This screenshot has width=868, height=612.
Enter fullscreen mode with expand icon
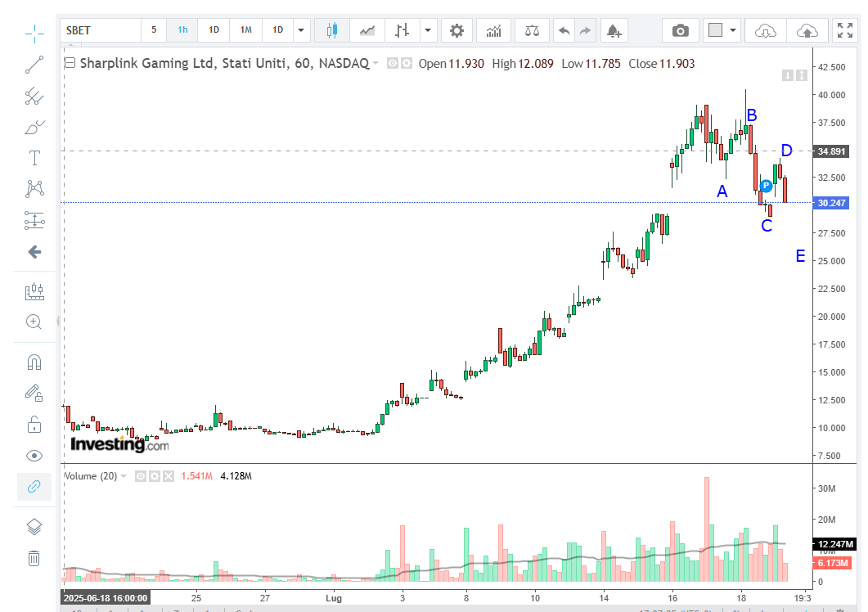click(845, 30)
